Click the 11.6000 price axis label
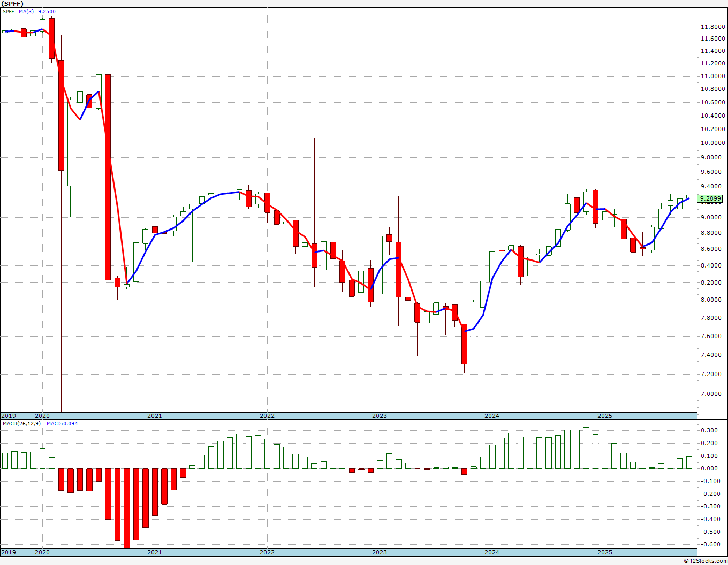Image resolution: width=728 pixels, height=565 pixels. pos(714,39)
